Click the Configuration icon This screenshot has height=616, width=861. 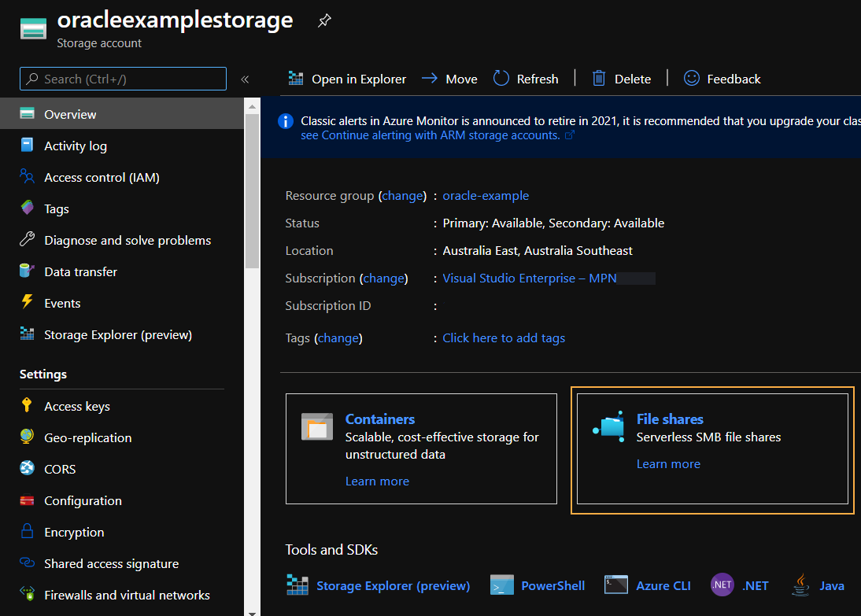click(27, 500)
